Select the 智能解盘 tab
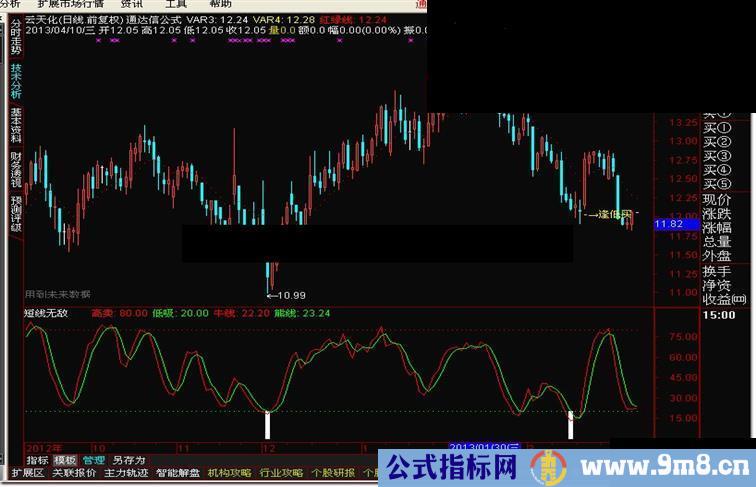The image size is (756, 487). coord(179,473)
